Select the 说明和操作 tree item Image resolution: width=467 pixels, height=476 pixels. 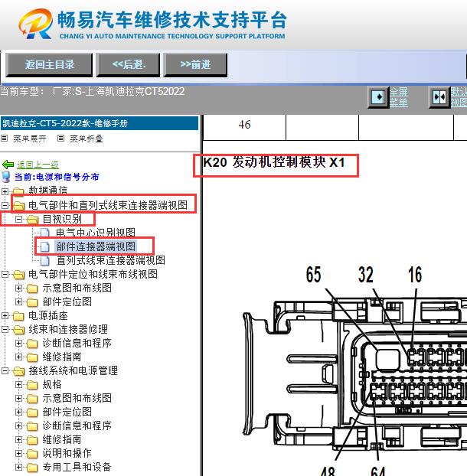click(x=67, y=453)
